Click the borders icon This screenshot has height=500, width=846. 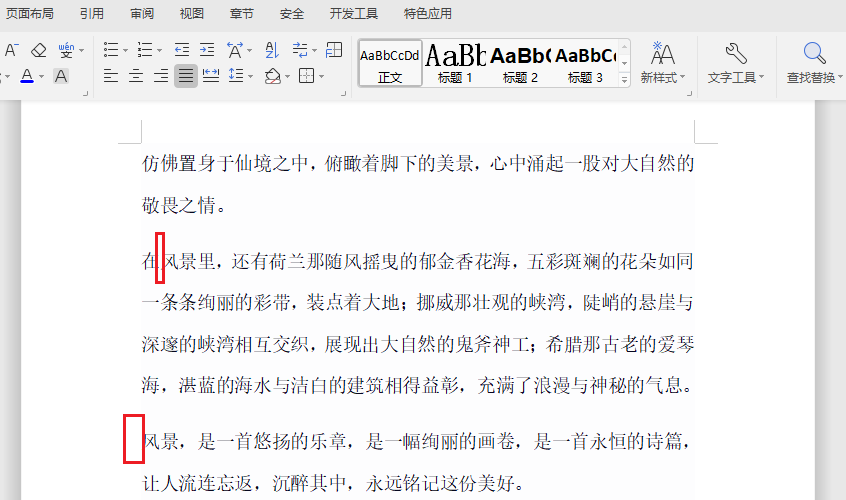pyautogui.click(x=306, y=76)
